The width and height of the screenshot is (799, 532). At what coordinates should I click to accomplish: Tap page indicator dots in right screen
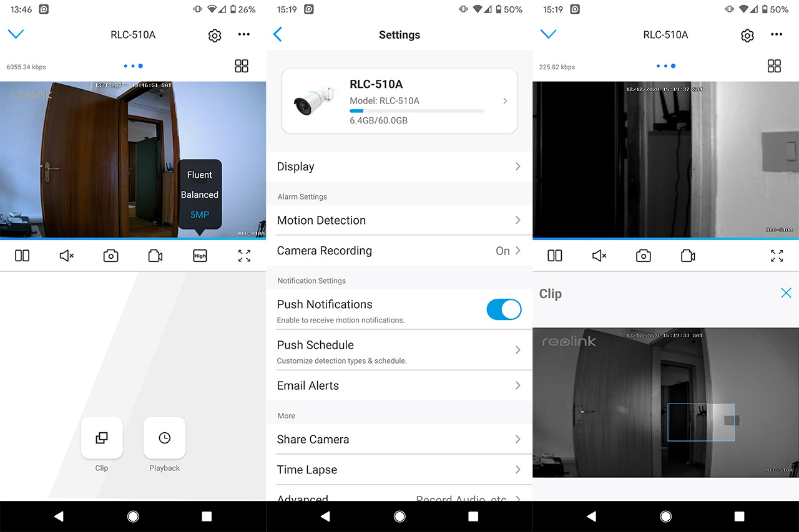point(665,66)
